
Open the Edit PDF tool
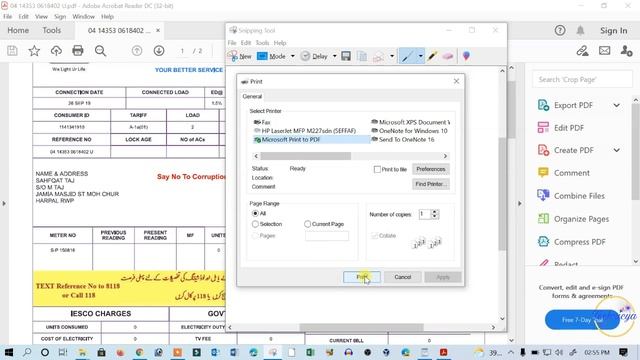[x=569, y=128]
